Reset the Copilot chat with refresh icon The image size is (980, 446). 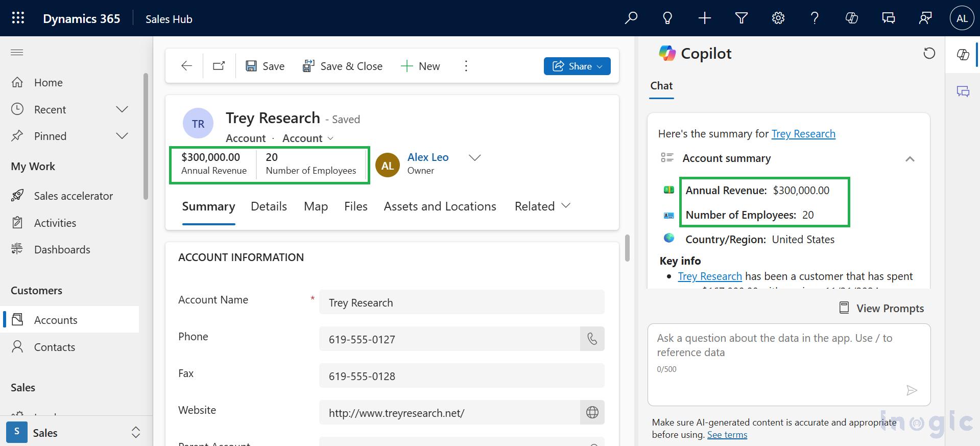[929, 53]
